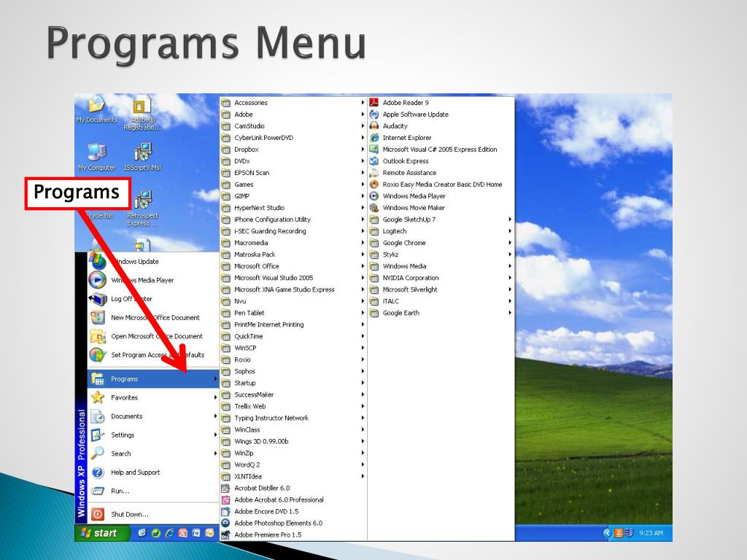Open Documents in the Start menu
The image size is (747, 560).
pyautogui.click(x=153, y=416)
